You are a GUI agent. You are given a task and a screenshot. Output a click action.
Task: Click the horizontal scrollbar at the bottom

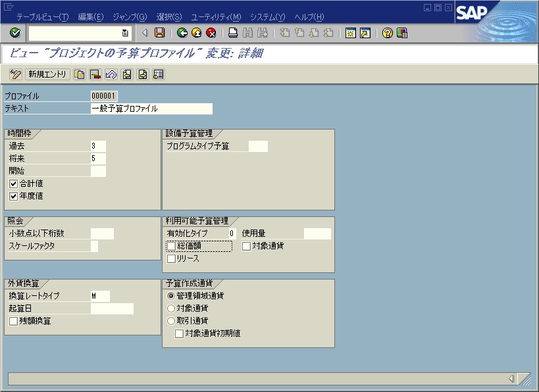coord(263,378)
